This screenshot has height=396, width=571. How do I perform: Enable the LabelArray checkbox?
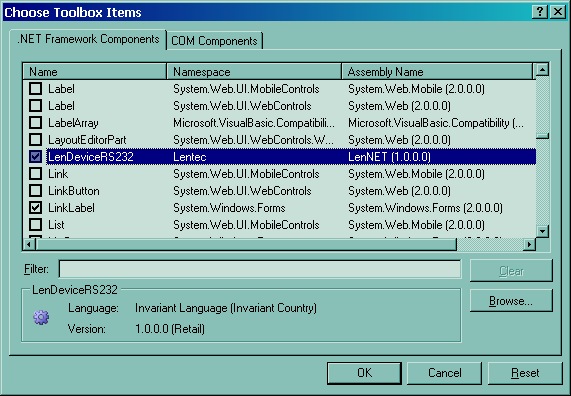pos(35,123)
